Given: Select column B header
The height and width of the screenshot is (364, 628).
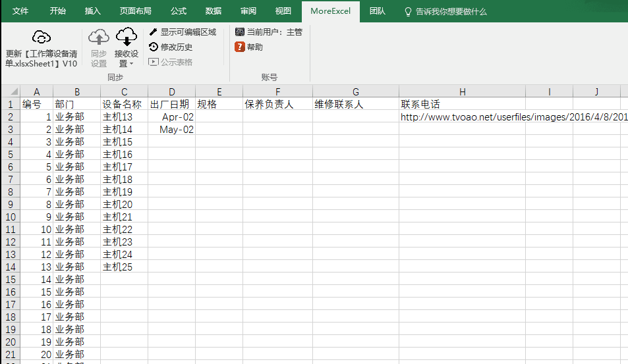Looking at the screenshot, I should 77,91.
